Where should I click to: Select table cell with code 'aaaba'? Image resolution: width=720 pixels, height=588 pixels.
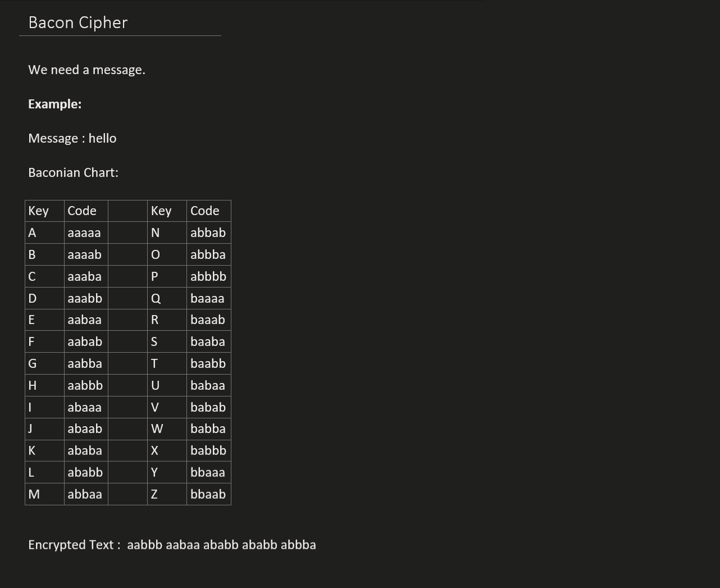pyautogui.click(x=86, y=276)
